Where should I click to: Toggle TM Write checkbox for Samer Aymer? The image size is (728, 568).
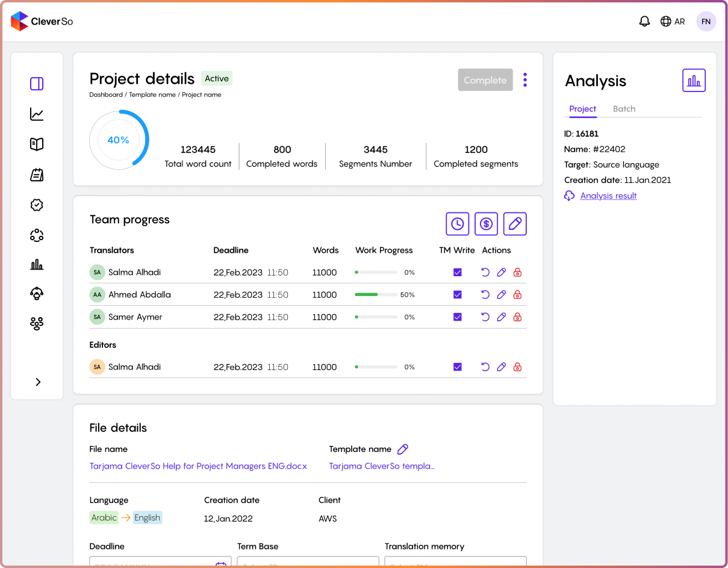(x=458, y=317)
